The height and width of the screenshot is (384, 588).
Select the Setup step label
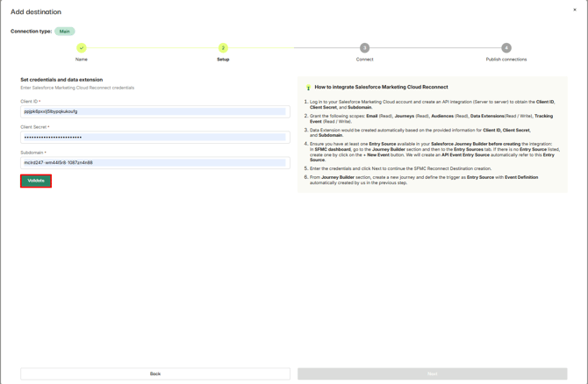tap(223, 60)
